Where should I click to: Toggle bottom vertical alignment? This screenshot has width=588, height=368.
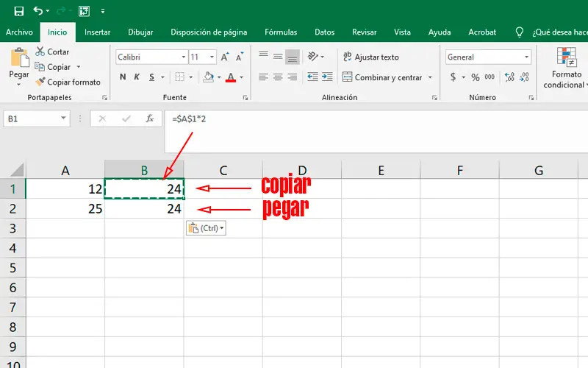point(293,57)
